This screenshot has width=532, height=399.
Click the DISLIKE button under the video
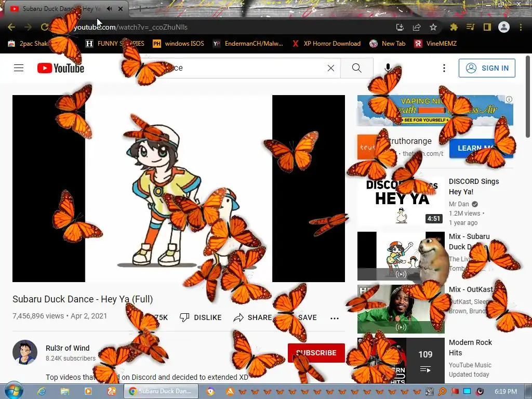point(201,317)
